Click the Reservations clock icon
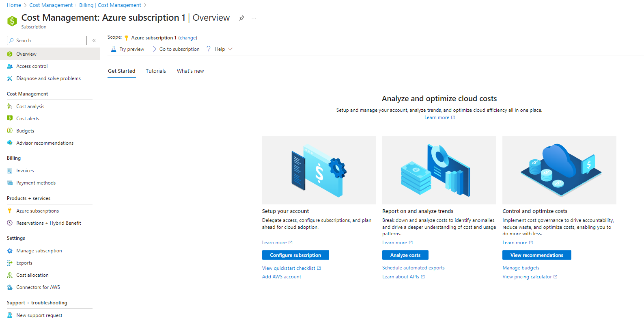 [x=10, y=223]
